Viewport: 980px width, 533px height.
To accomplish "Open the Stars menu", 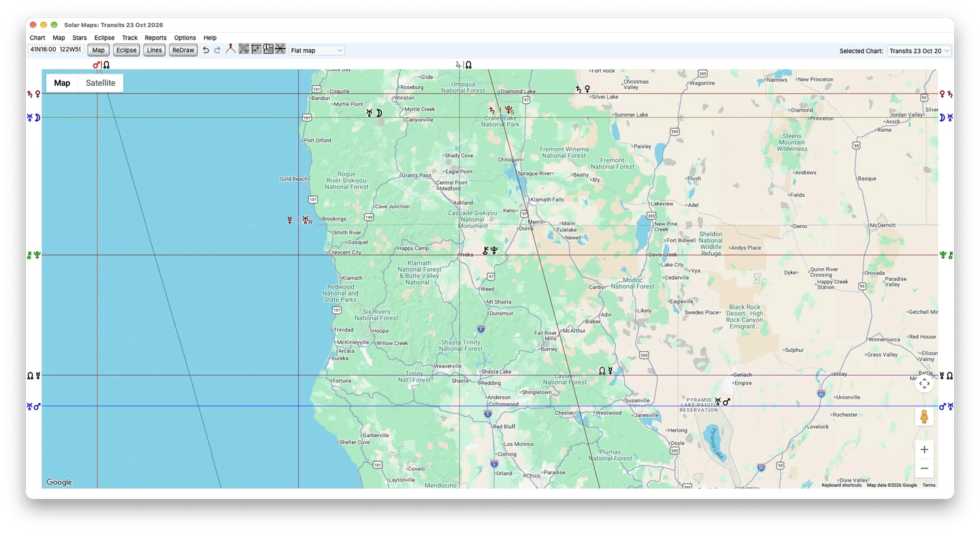I will click(80, 38).
